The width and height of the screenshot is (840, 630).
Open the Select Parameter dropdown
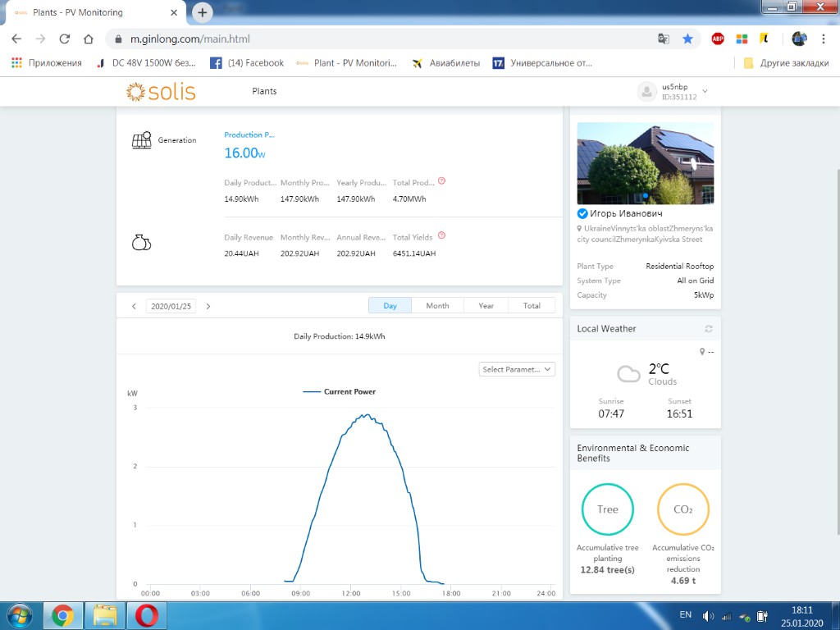517,369
